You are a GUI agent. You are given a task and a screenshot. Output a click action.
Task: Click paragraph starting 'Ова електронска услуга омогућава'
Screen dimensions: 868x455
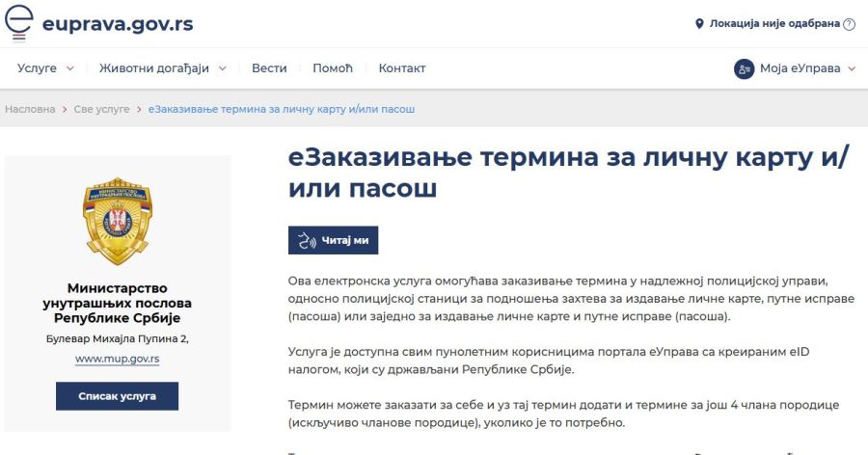[x=571, y=299]
